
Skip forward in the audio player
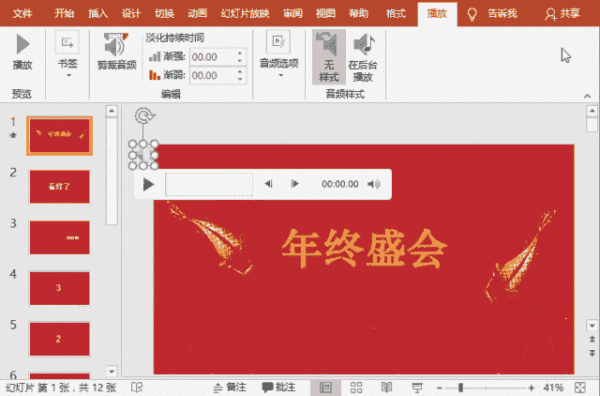pyautogui.click(x=295, y=184)
